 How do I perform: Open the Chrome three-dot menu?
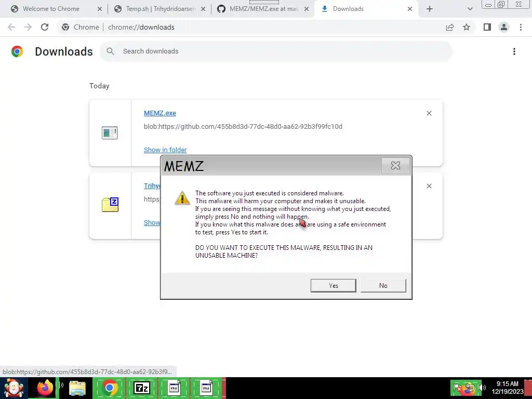(x=521, y=27)
